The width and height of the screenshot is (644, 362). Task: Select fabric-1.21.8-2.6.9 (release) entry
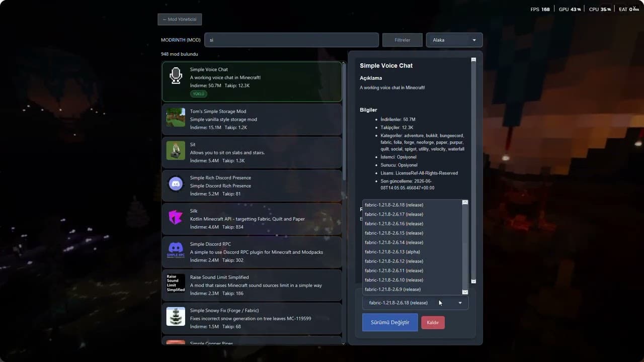pos(412,289)
